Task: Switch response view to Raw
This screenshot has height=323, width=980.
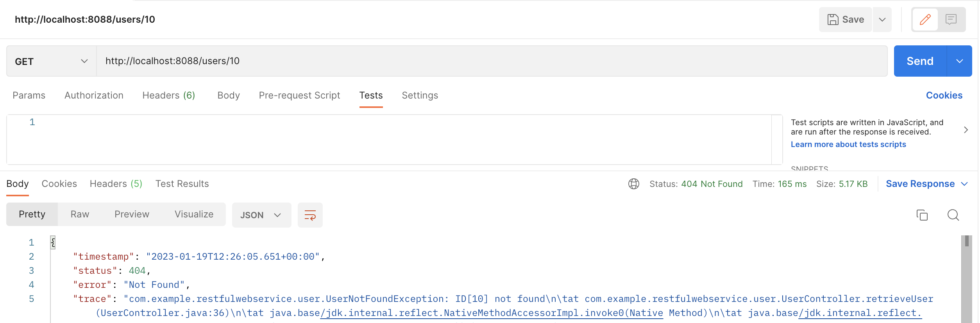Action: tap(80, 214)
